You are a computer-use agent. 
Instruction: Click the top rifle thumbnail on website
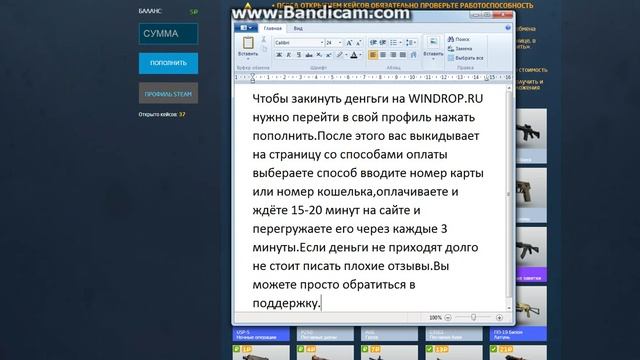pos(531,135)
